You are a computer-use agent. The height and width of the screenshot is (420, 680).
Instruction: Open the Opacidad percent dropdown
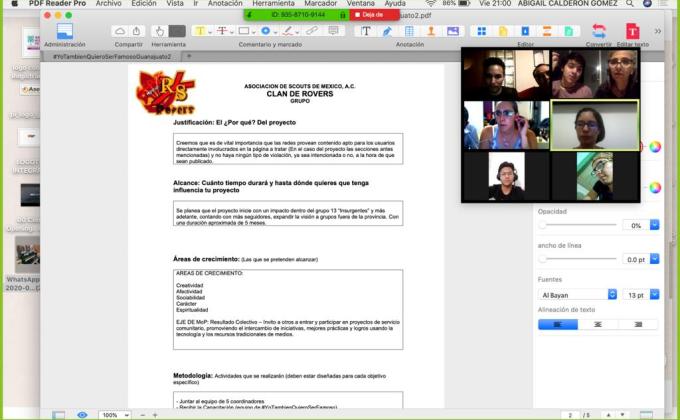coord(654,225)
